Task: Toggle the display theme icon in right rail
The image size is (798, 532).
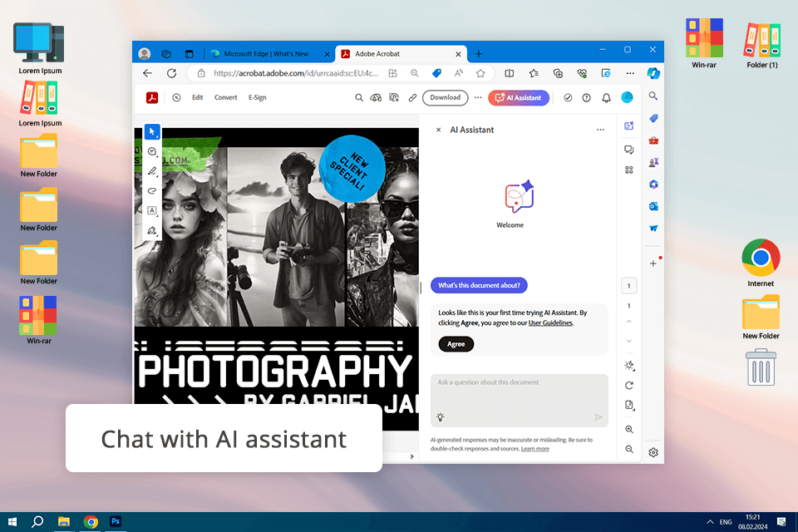Action: [x=629, y=365]
